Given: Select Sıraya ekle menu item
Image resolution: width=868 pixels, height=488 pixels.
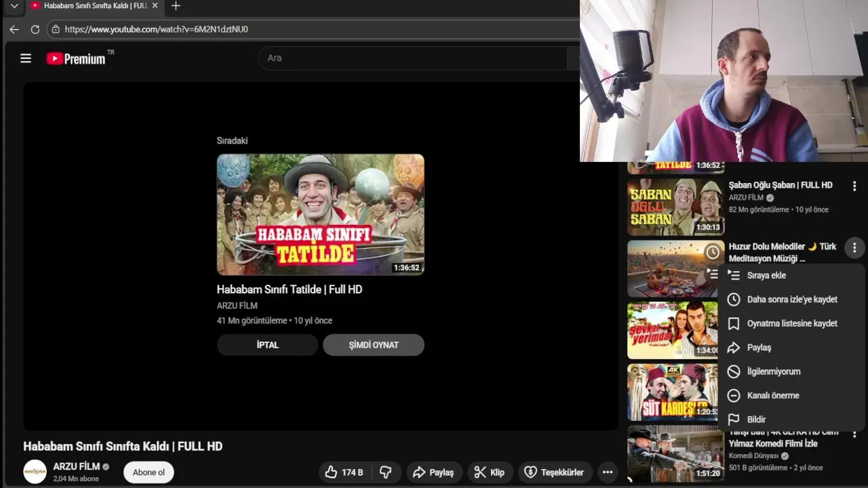Looking at the screenshot, I should pos(791,275).
